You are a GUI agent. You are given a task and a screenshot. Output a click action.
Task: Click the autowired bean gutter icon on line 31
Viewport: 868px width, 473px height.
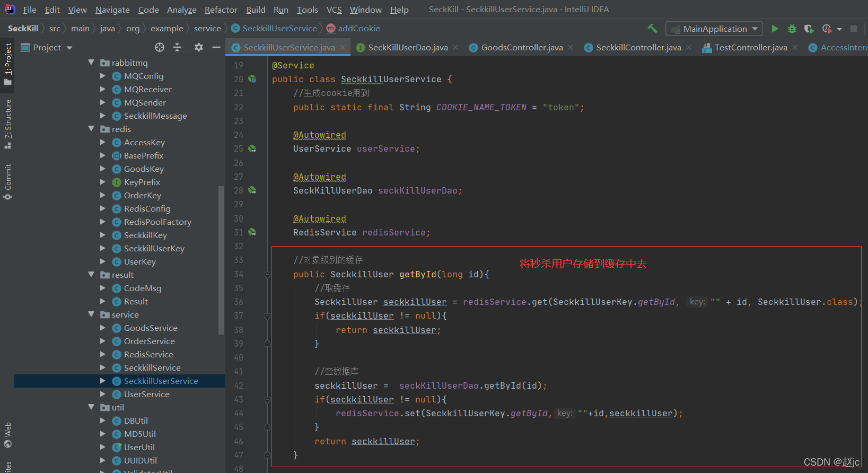(252, 232)
